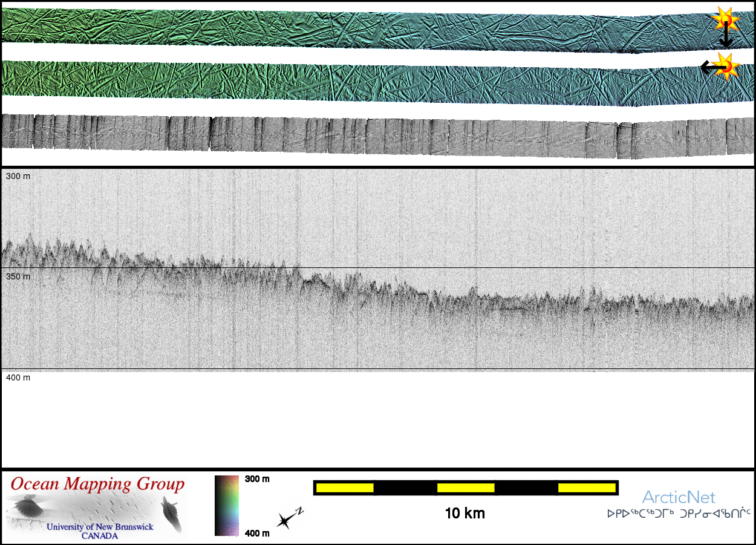Click the 300 m profile depth label
This screenshot has height=545, width=756.
tap(18, 176)
